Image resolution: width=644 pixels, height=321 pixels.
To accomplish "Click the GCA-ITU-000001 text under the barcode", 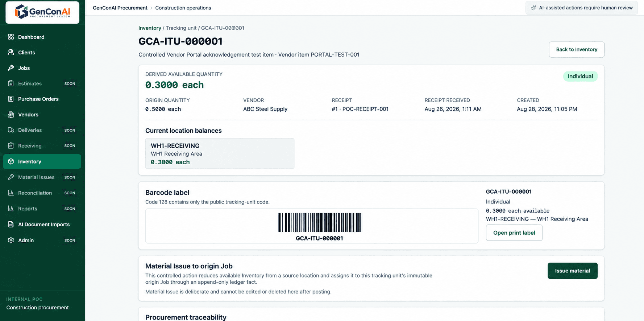I will coord(319,238).
